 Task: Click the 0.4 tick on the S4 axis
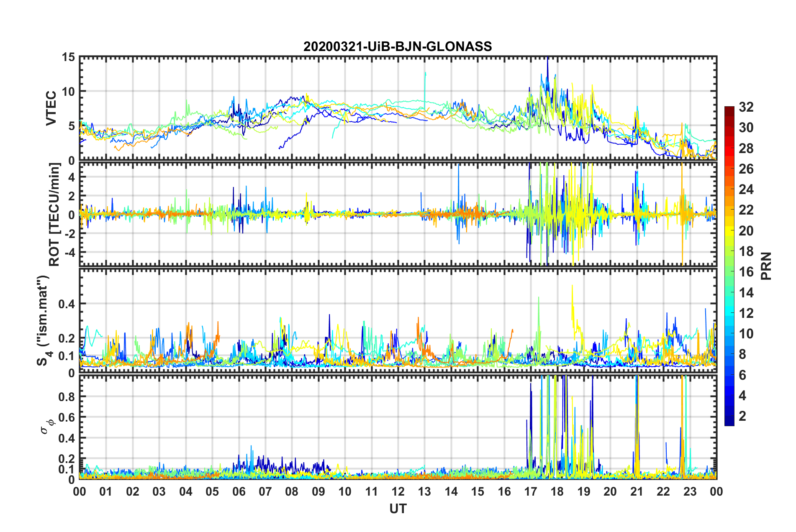coord(67,304)
